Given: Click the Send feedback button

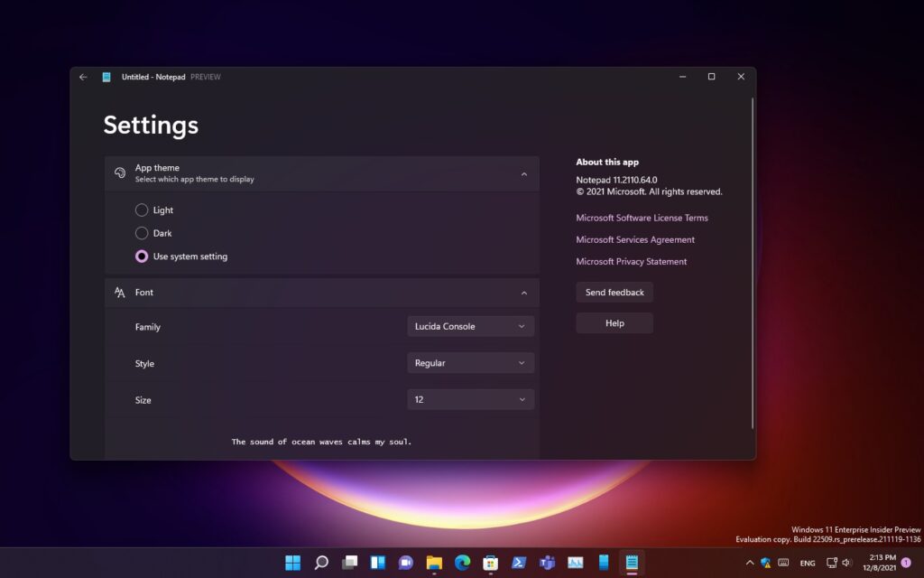Looking at the screenshot, I should tap(614, 293).
